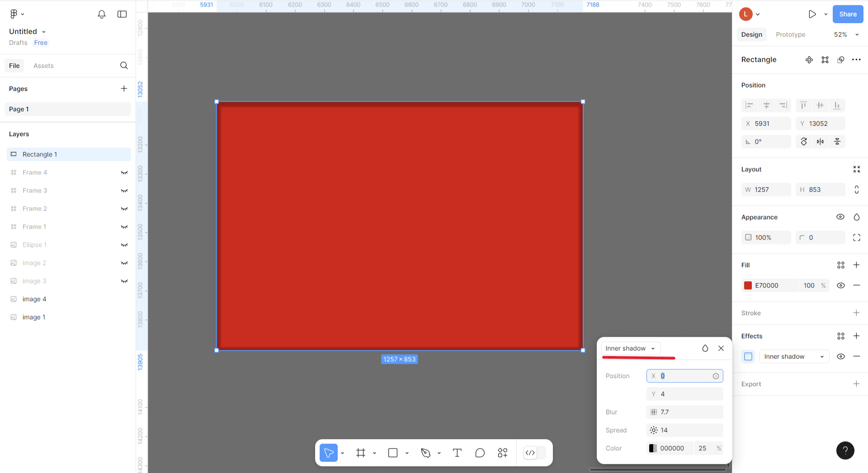The image size is (868, 473).
Task: Align rectangle right
Action: (783, 105)
